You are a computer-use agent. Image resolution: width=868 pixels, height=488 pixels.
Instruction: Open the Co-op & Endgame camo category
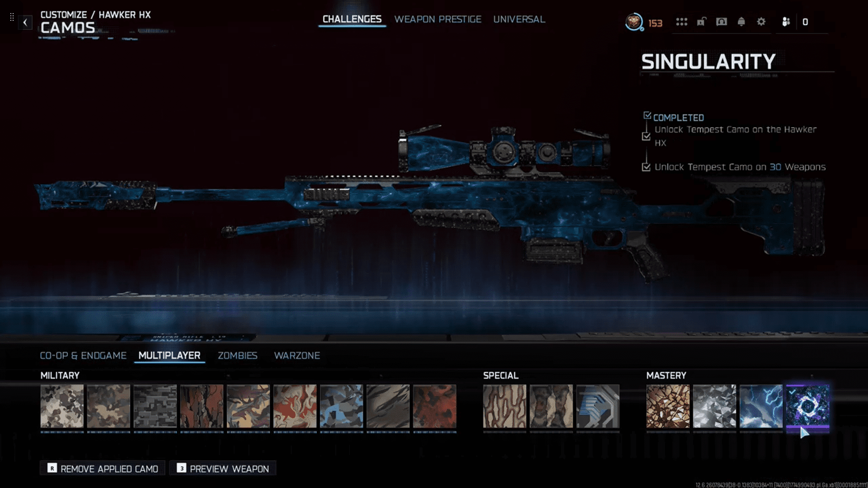tap(83, 356)
